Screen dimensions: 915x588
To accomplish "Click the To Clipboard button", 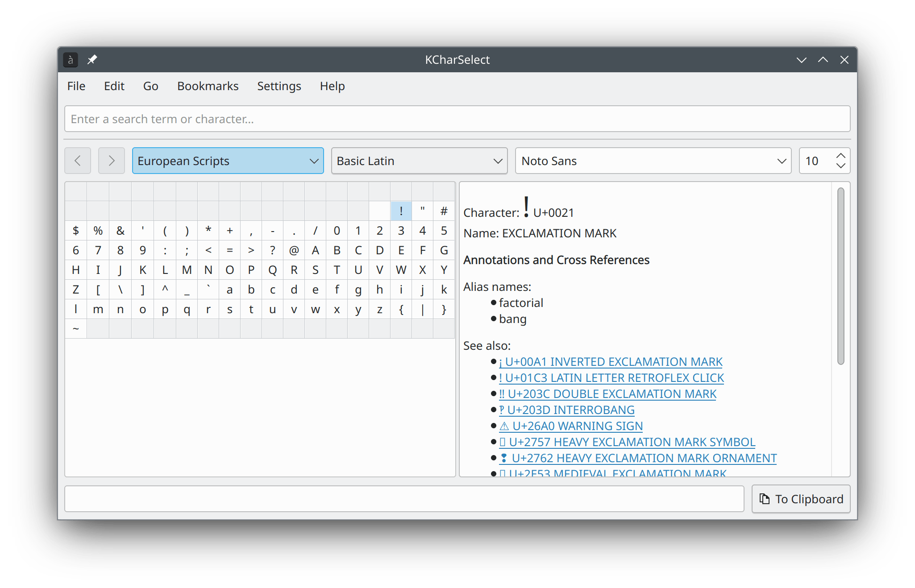I will click(801, 499).
